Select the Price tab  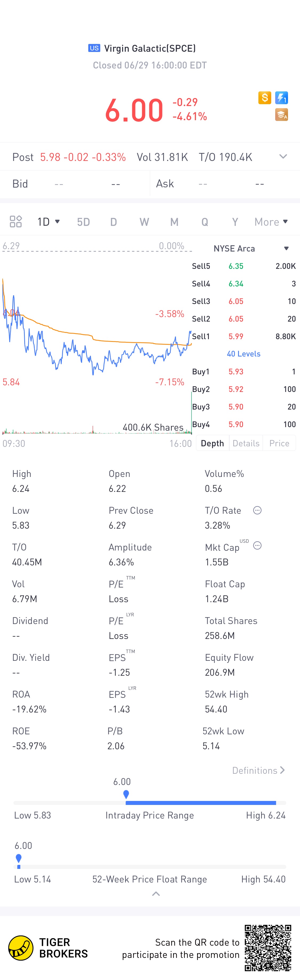point(279,443)
